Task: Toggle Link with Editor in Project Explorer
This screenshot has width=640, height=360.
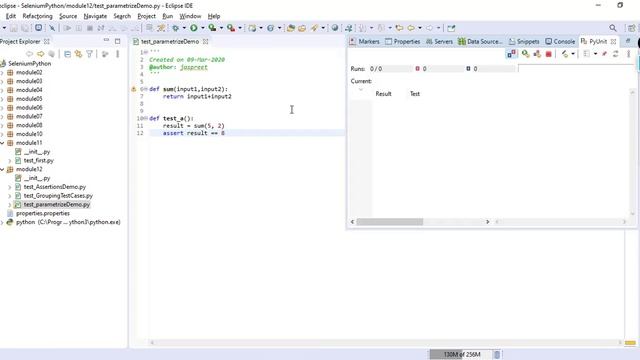Action: [78, 54]
